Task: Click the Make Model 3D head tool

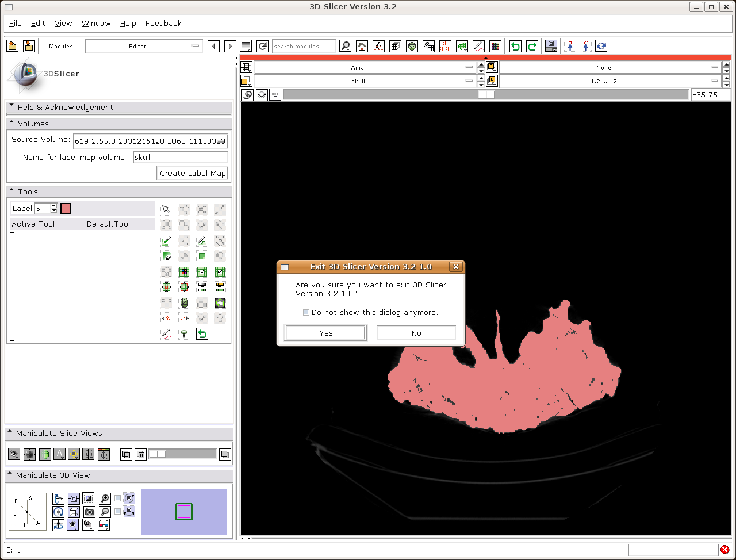Action: pyautogui.click(x=184, y=302)
